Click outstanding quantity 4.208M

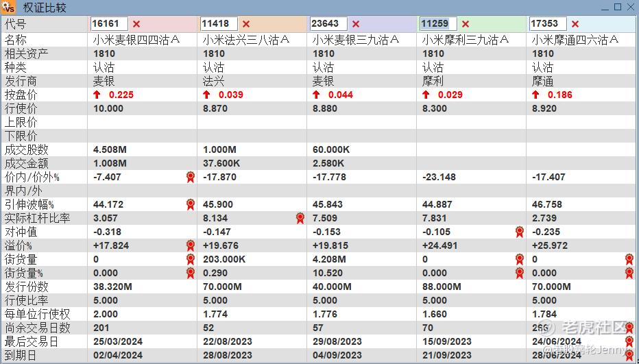(329, 259)
